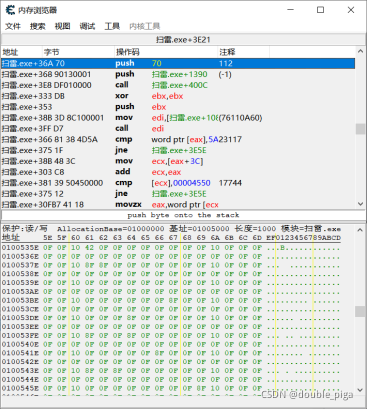Click the hex address 0100537E
Viewport: 368px width, 410px height.
(x=20, y=265)
